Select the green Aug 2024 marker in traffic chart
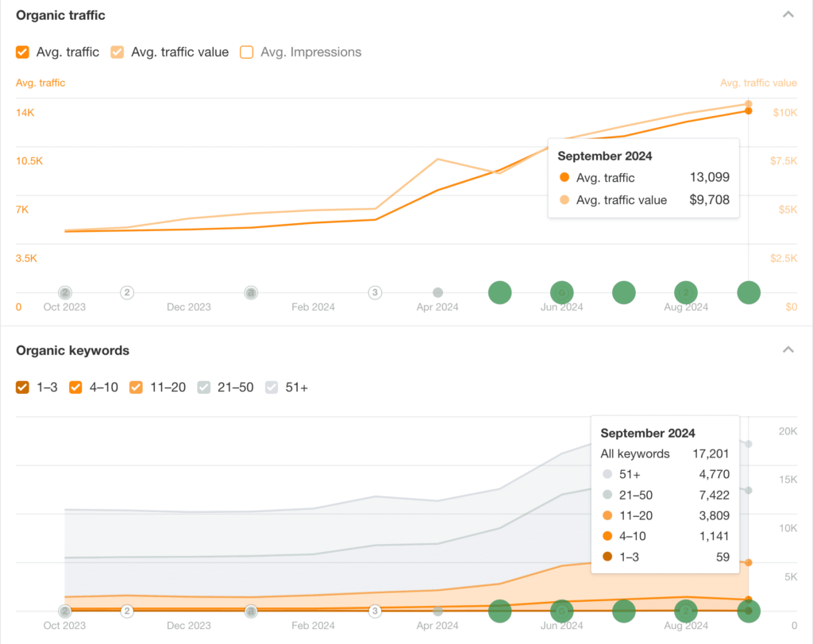This screenshot has width=813, height=644. coord(686,292)
